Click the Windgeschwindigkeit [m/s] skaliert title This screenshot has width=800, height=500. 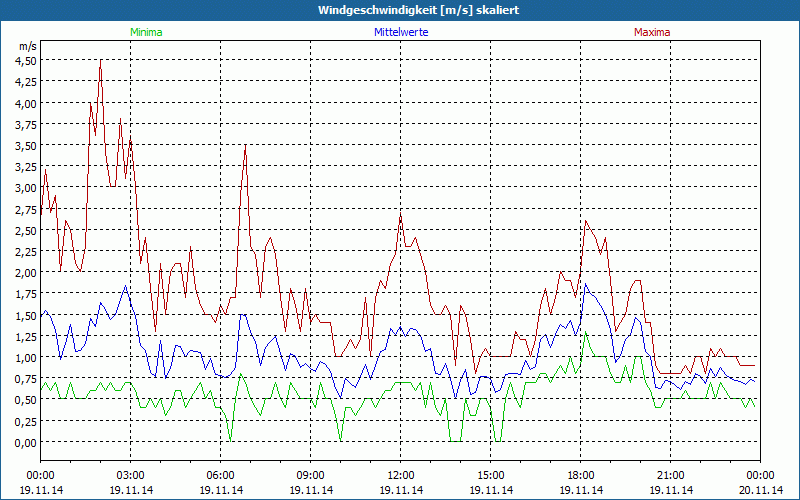point(418,10)
